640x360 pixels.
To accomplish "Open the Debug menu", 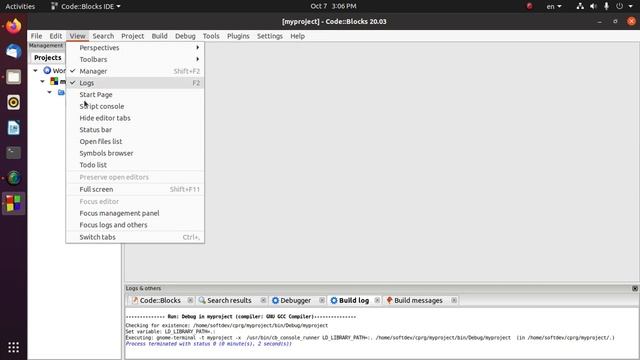I will (185, 36).
